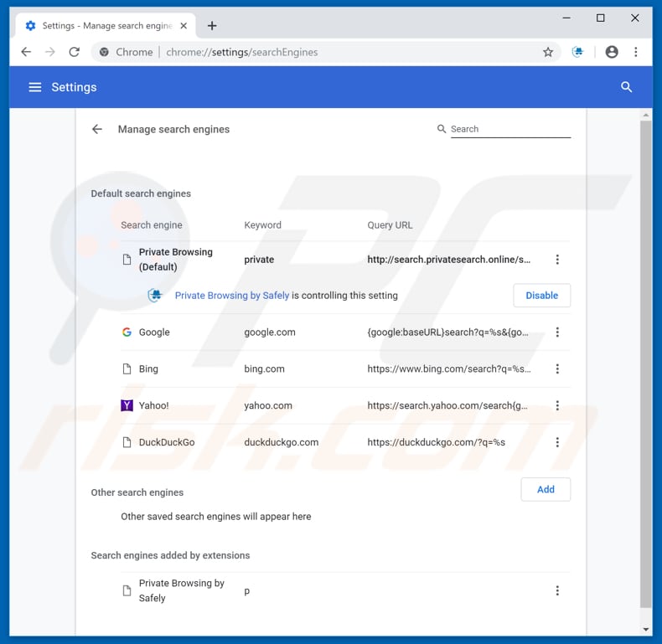Open more actions for Private Browsing engine
This screenshot has width=662, height=644.
(x=557, y=260)
